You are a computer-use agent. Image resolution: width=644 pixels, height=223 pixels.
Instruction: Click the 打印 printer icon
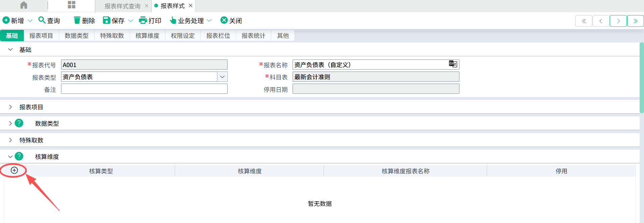tap(143, 20)
